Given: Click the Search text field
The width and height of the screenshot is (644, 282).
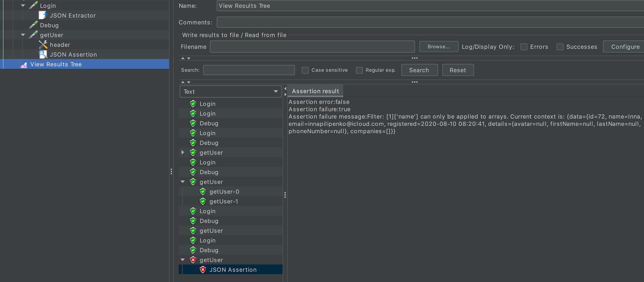Looking at the screenshot, I should click(249, 70).
